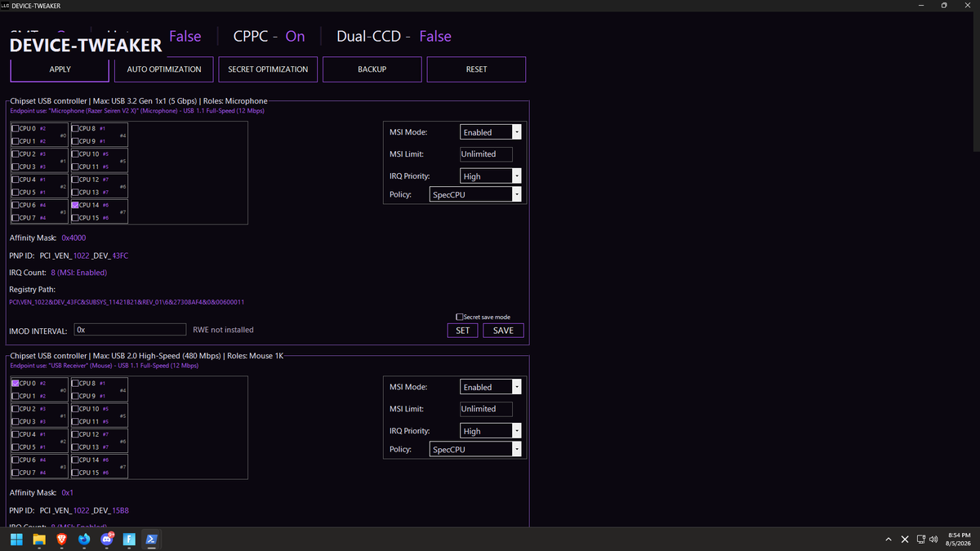Open the Windows Start menu
This screenshot has width=980, height=551.
(17, 540)
